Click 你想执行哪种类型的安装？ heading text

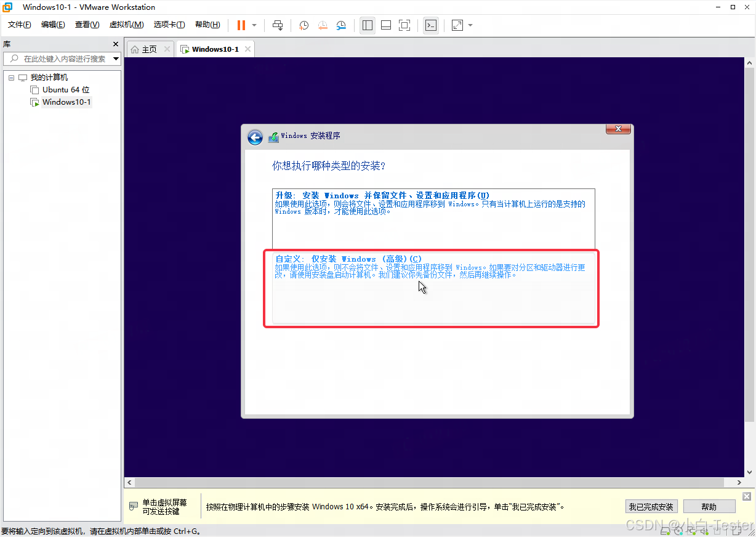point(329,166)
